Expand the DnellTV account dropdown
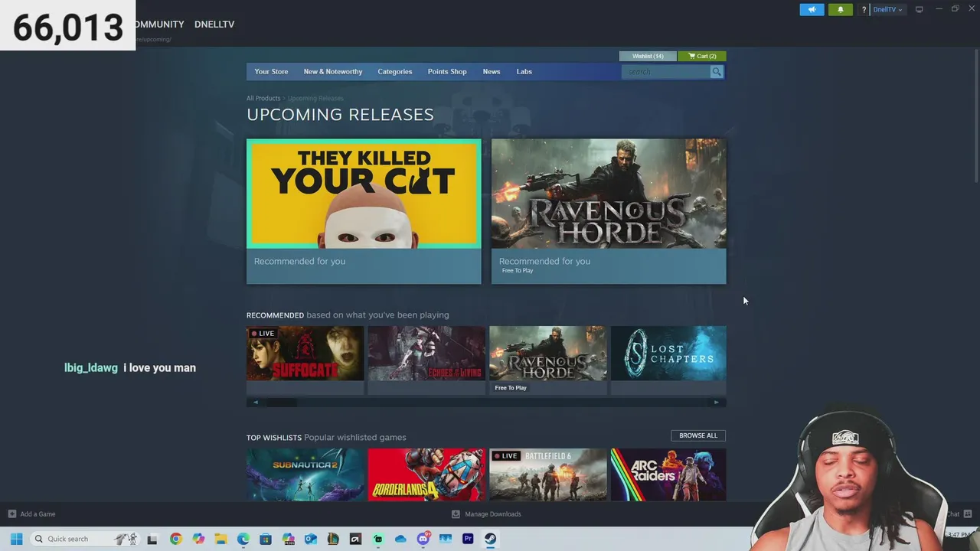Image resolution: width=980 pixels, height=551 pixels. pyautogui.click(x=888, y=10)
